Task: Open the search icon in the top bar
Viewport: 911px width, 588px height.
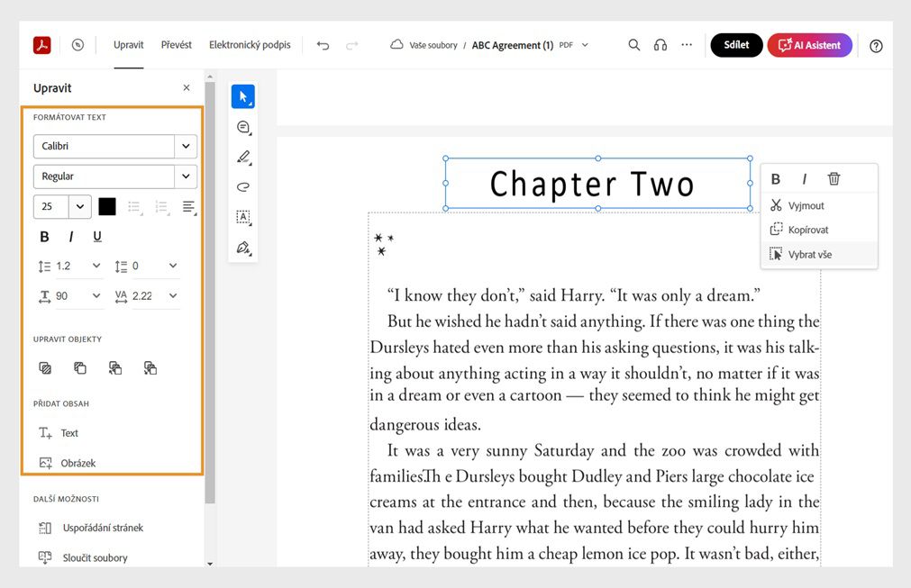Action: click(633, 45)
